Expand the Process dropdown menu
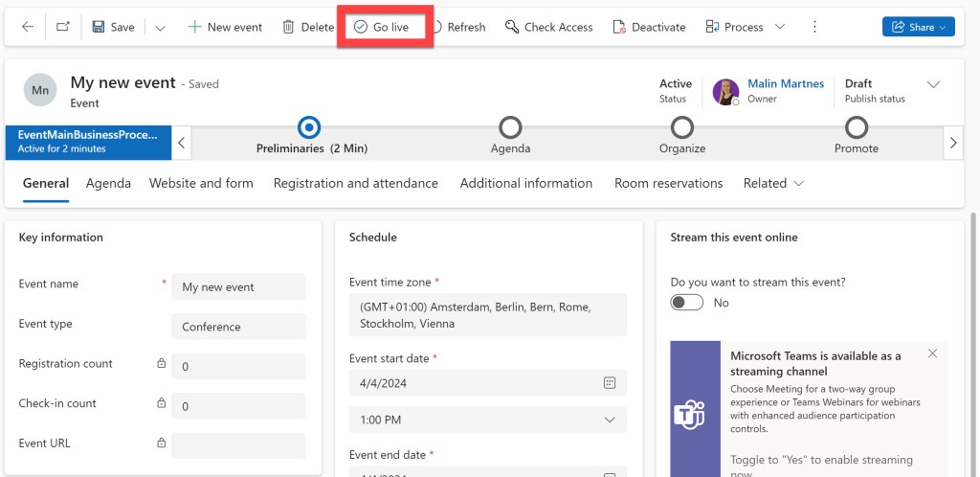980x477 pixels. [x=780, y=27]
